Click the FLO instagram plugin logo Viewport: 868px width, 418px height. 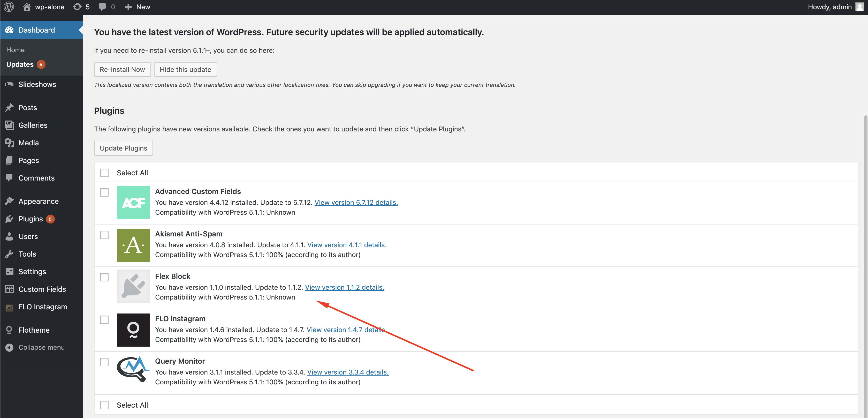133,330
